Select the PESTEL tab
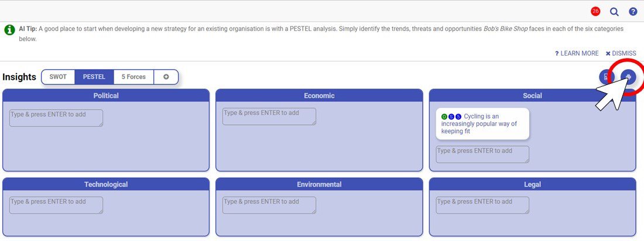 point(94,77)
